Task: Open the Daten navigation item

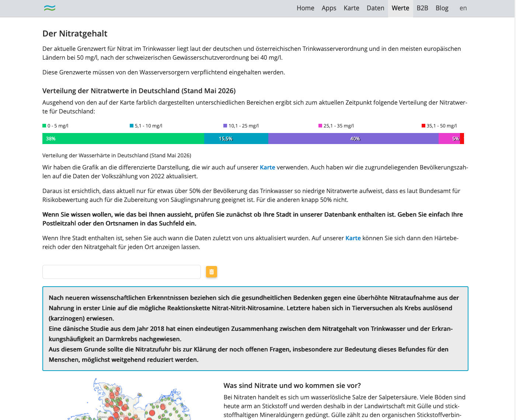Action: [375, 8]
